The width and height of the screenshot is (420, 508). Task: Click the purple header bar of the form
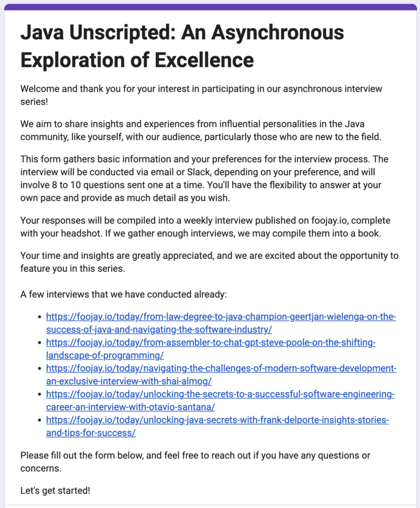(210, 7)
